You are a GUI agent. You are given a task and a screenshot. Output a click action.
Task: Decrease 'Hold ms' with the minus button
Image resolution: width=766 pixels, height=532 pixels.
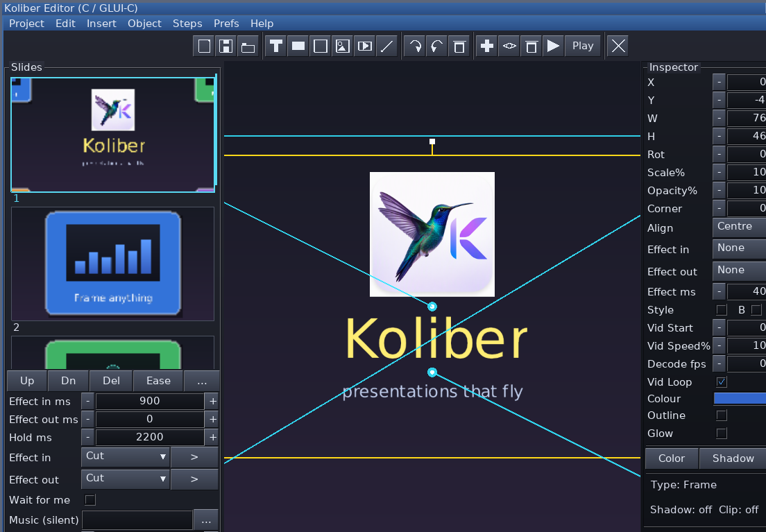[x=87, y=437]
